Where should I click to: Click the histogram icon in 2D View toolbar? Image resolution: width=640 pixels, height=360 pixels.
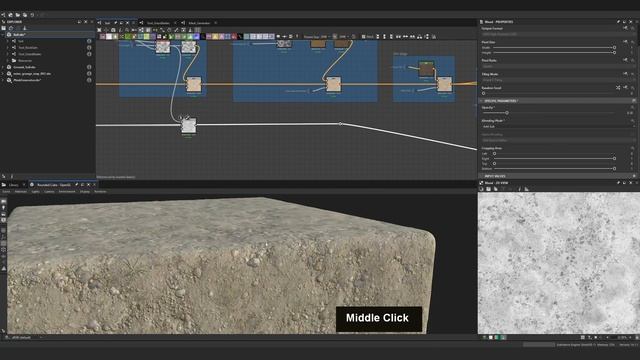[526, 189]
